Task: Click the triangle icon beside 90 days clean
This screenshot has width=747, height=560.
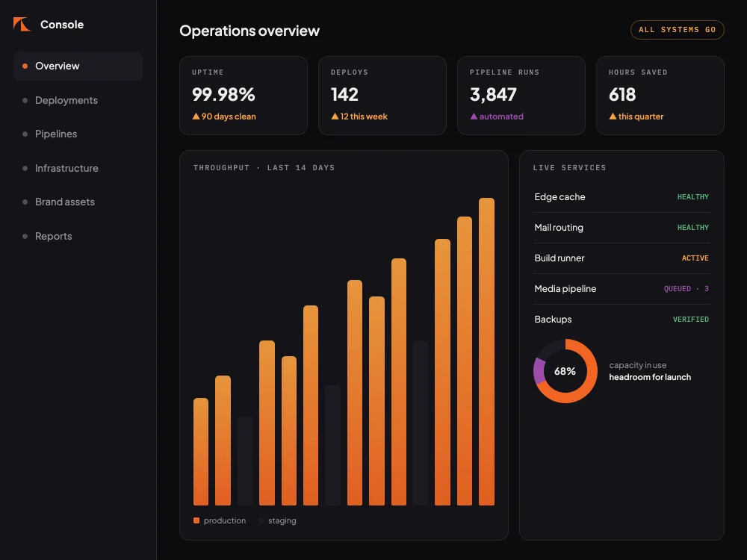Action: click(196, 116)
